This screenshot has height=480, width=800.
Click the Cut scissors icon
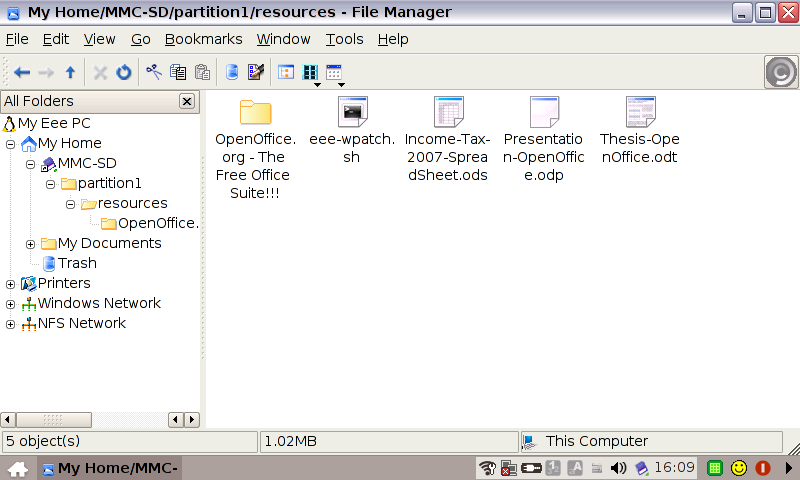point(154,72)
